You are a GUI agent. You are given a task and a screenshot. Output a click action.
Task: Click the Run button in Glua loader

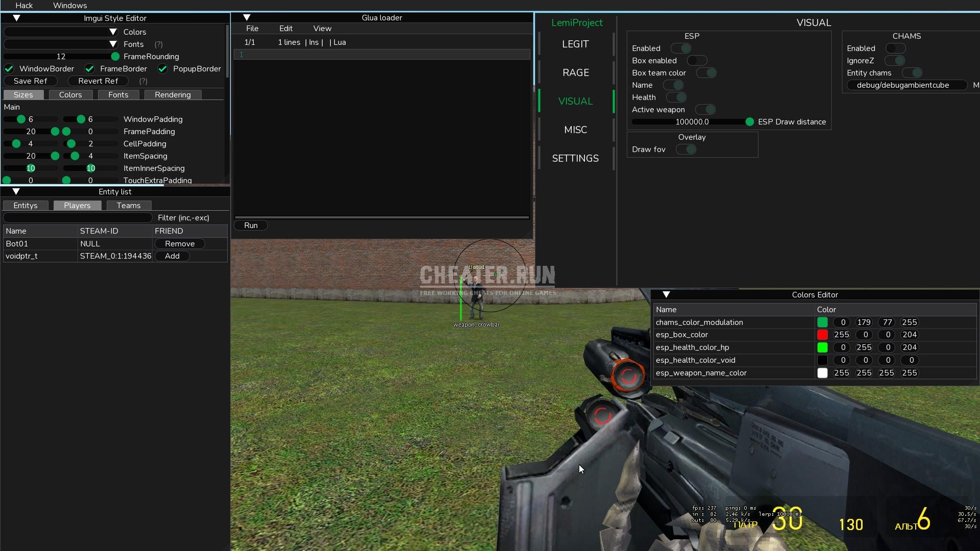click(x=251, y=224)
